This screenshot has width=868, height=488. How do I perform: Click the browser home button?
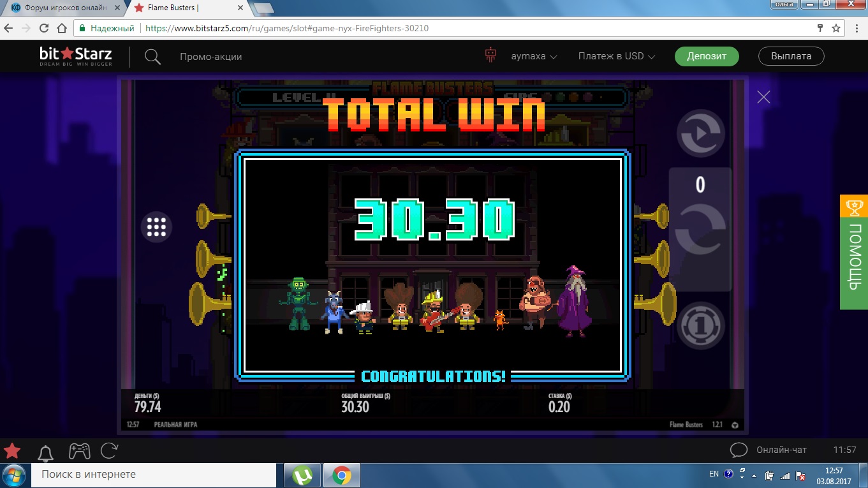point(62,28)
